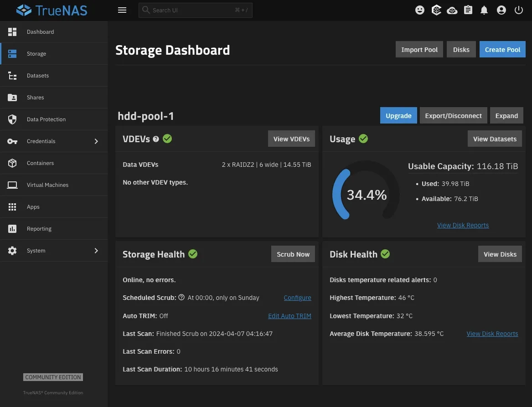Open the Configure scheduled scrub link

[297, 298]
